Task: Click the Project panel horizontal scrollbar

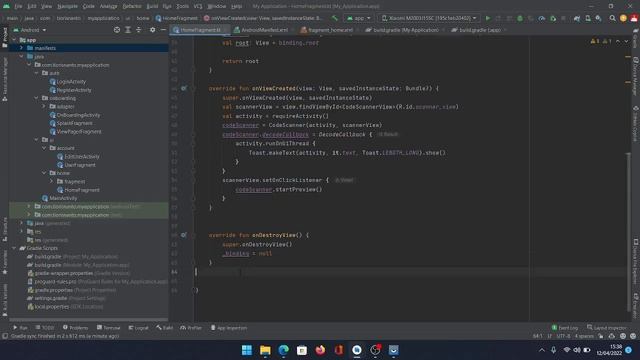Action: [x=89, y=320]
